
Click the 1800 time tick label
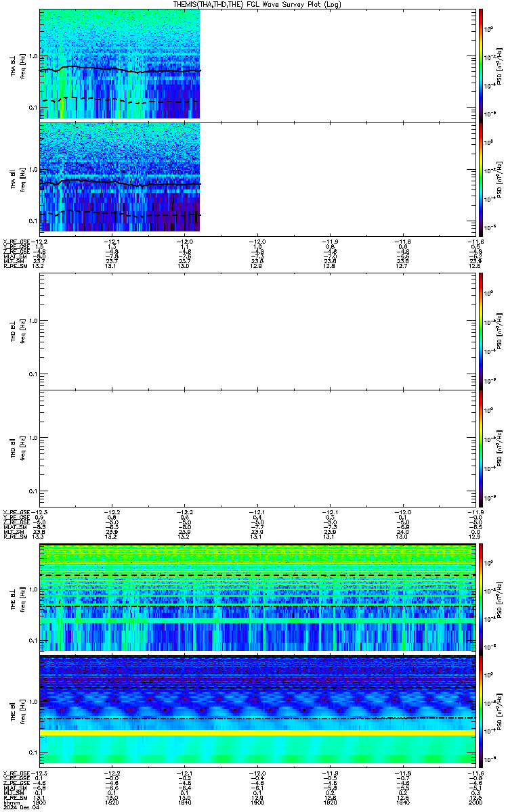point(39,803)
